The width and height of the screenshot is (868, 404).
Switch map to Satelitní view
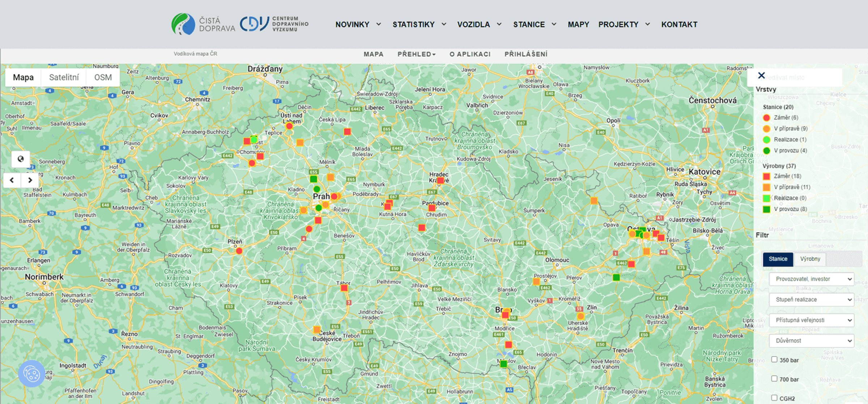point(64,77)
